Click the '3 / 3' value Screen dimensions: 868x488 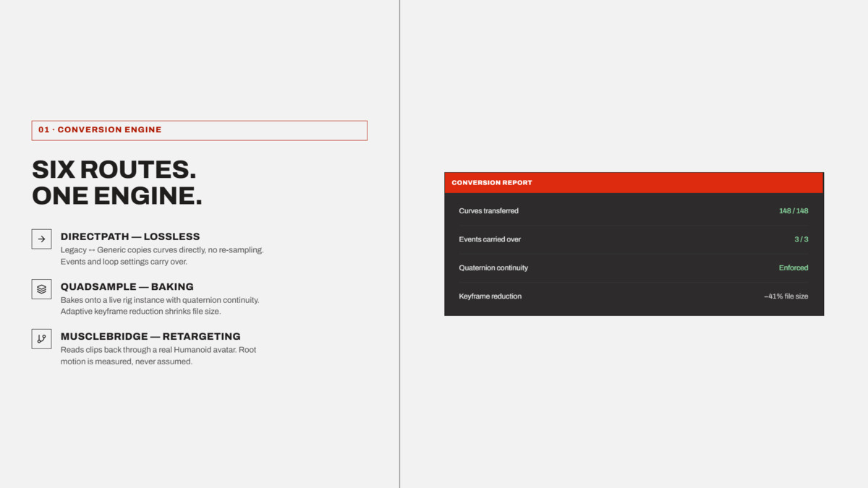801,239
